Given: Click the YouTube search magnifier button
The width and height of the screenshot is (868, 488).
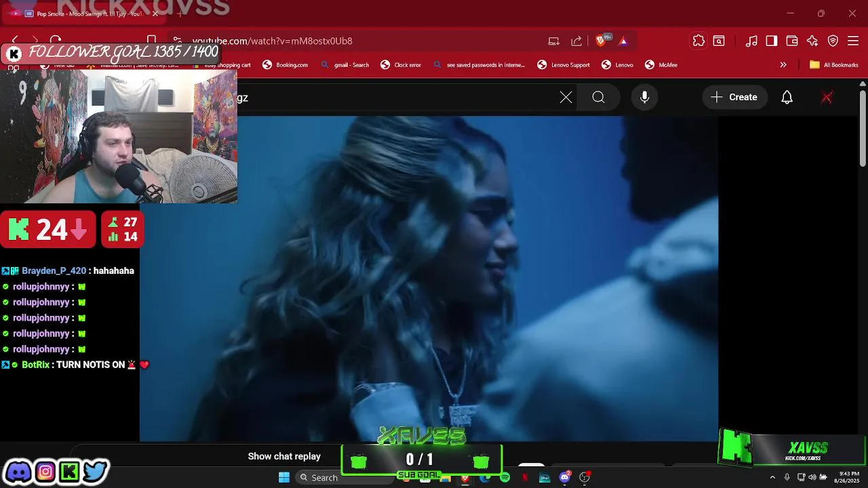Looking at the screenshot, I should [x=598, y=98].
